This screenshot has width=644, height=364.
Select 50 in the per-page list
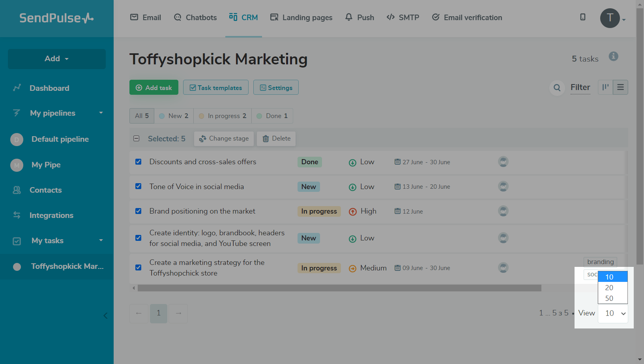click(x=613, y=298)
